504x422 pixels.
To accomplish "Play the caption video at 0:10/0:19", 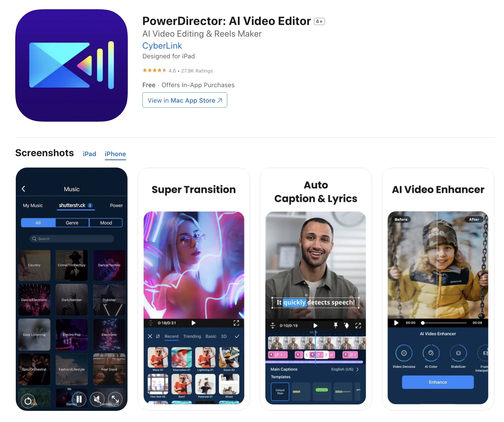I will [x=315, y=325].
